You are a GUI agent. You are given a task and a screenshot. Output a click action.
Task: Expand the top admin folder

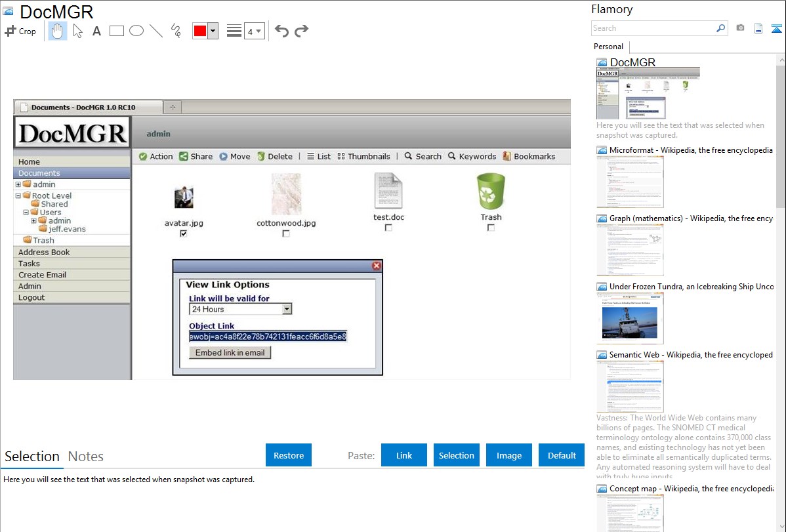(18, 184)
